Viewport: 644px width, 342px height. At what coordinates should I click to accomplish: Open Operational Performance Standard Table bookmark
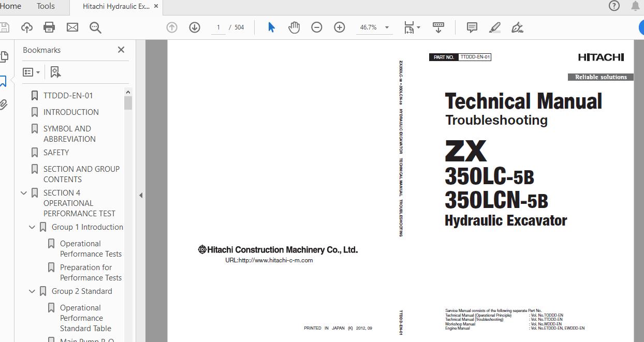point(85,318)
